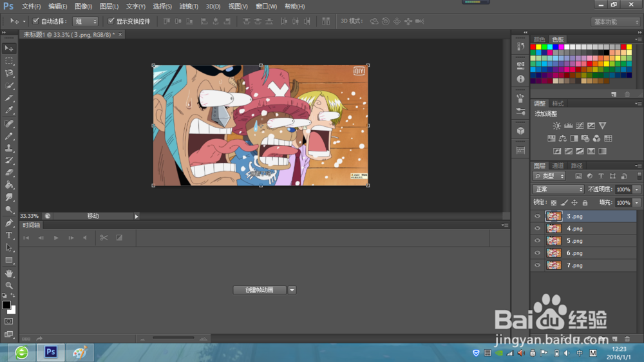Hide the 6 .png layer
Screen dimensions: 644x362
(x=537, y=253)
